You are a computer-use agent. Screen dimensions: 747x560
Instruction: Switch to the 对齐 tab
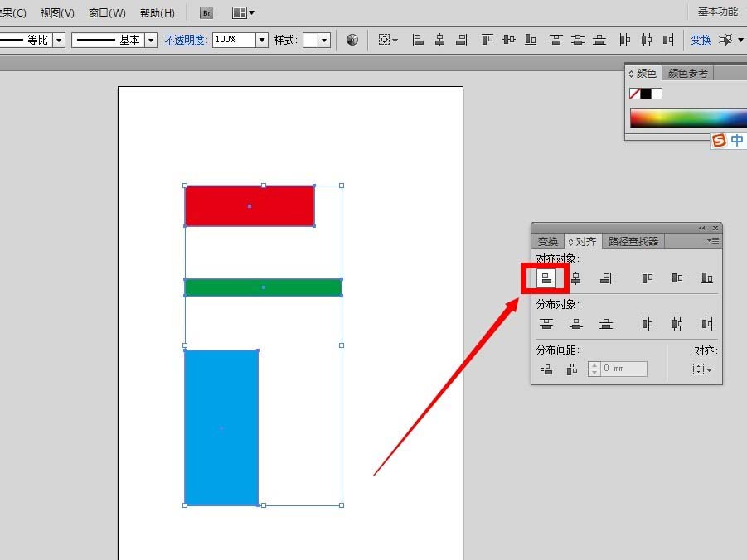(583, 241)
